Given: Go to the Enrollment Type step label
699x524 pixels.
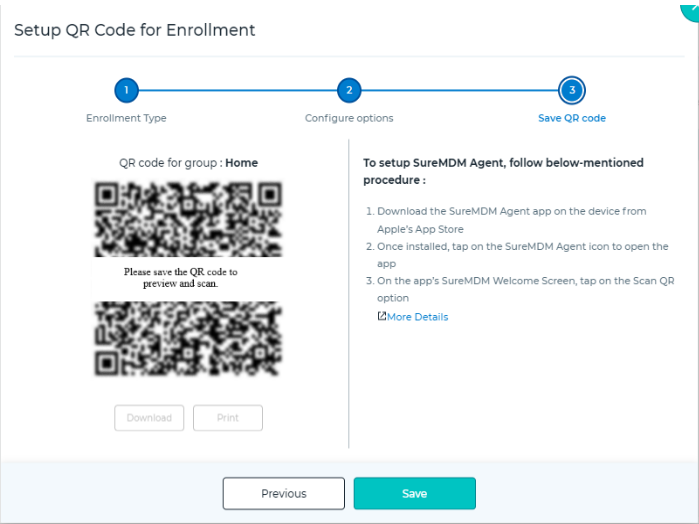Looking at the screenshot, I should [126, 118].
